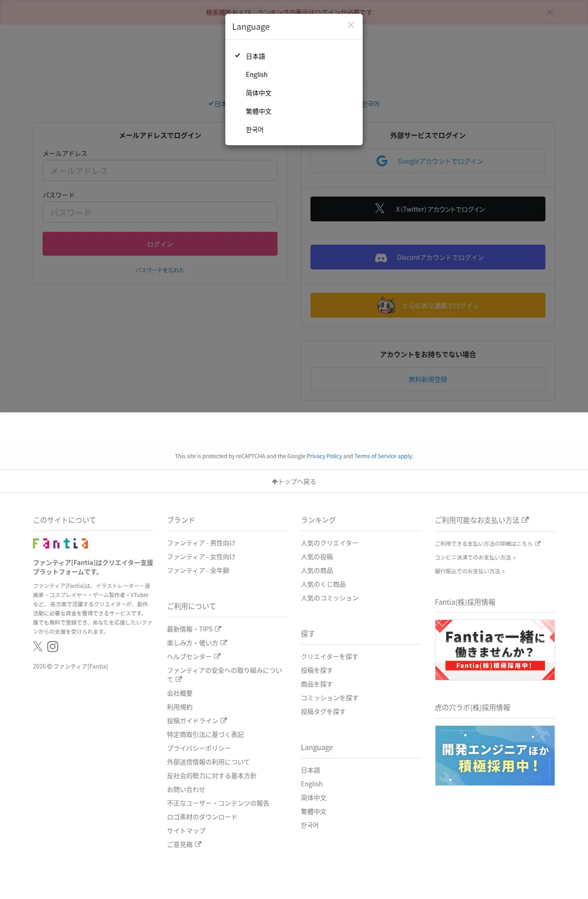Log in with Google account button
Viewport: 588px width, 899px height.
click(428, 161)
